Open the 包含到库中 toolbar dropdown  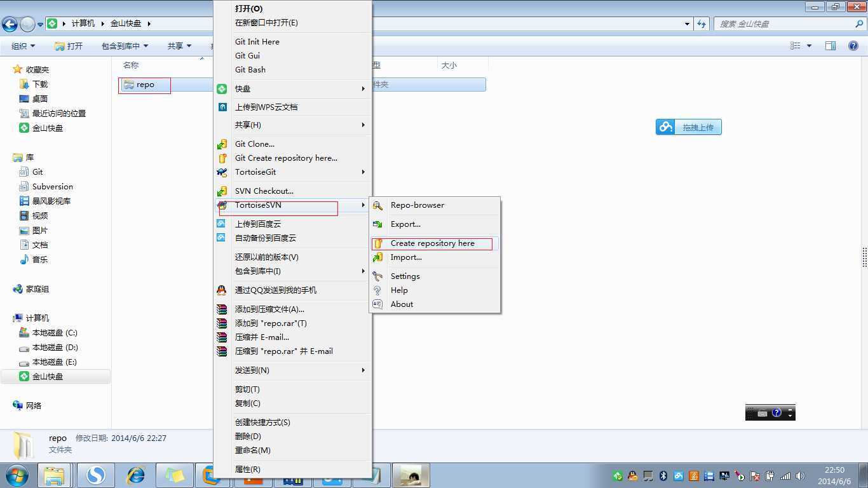125,46
